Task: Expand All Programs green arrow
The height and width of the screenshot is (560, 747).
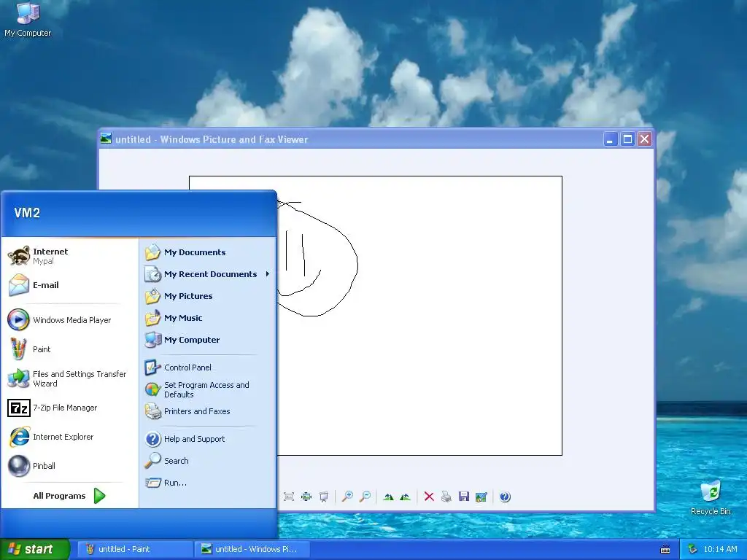Action: click(99, 496)
